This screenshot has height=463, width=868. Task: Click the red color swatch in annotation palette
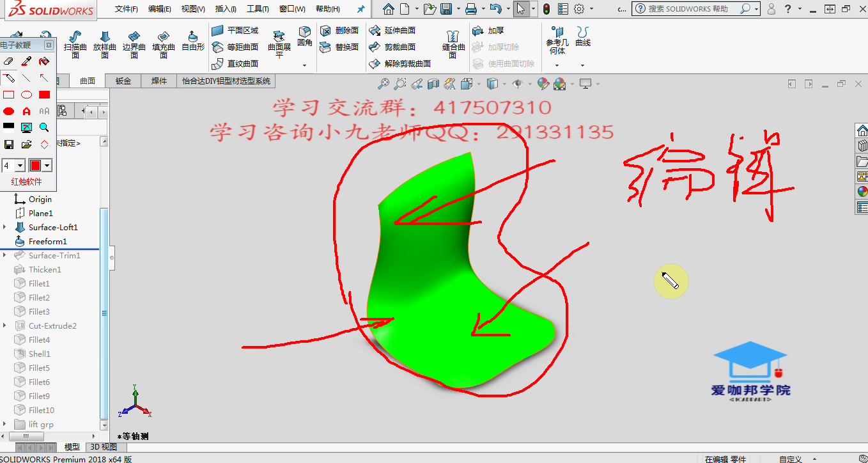(x=35, y=166)
